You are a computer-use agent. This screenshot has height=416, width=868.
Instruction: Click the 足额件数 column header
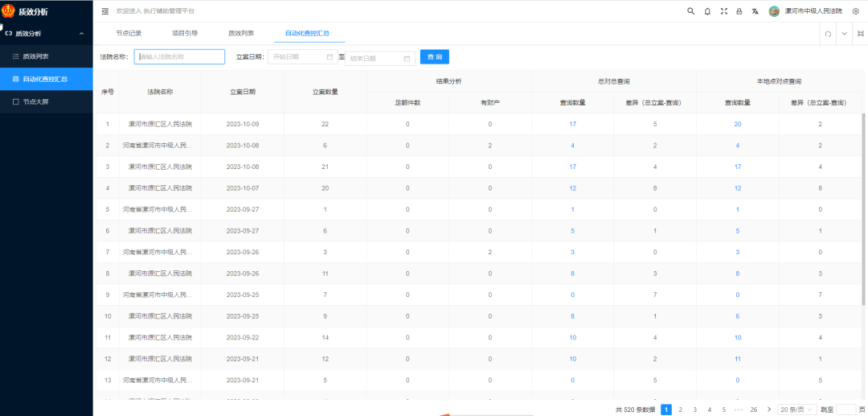coord(407,102)
